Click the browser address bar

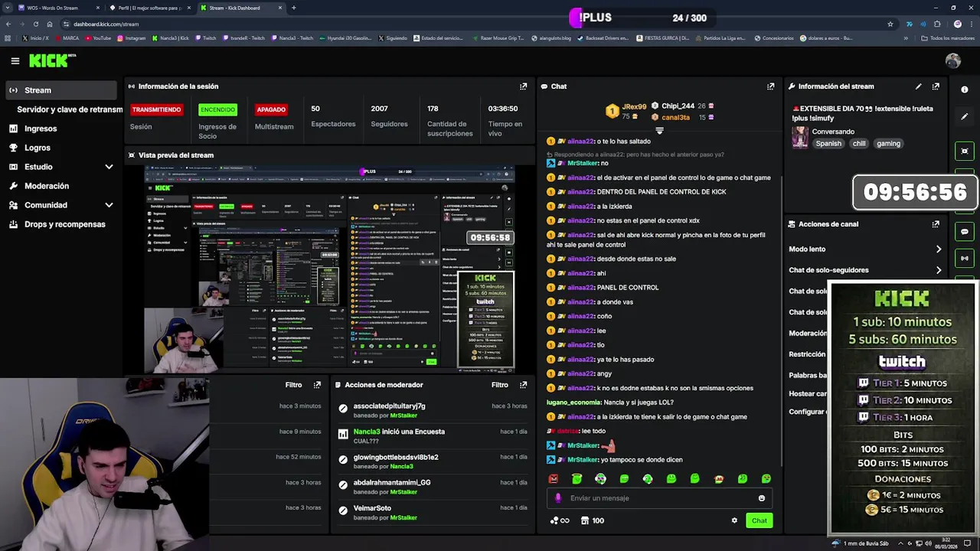[x=475, y=24]
